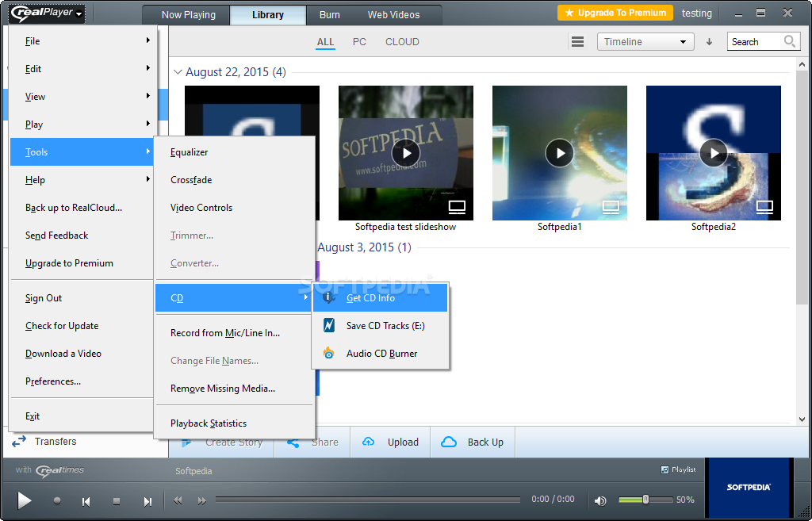Filter library by CLOUD
The height and width of the screenshot is (521, 812).
point(402,42)
